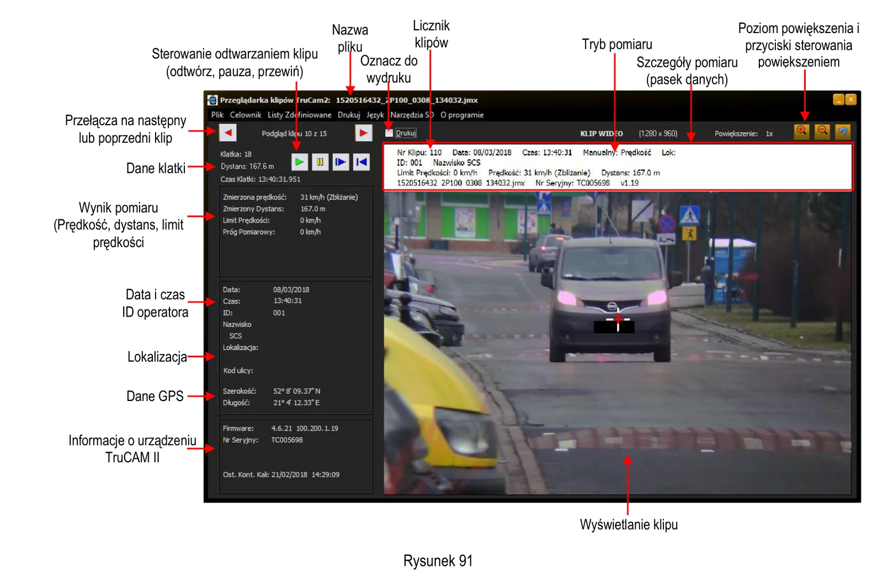Click 'Dystans: 167.0 m' in the data bar
Viewport: 883px width, 588px height.
pos(630,173)
